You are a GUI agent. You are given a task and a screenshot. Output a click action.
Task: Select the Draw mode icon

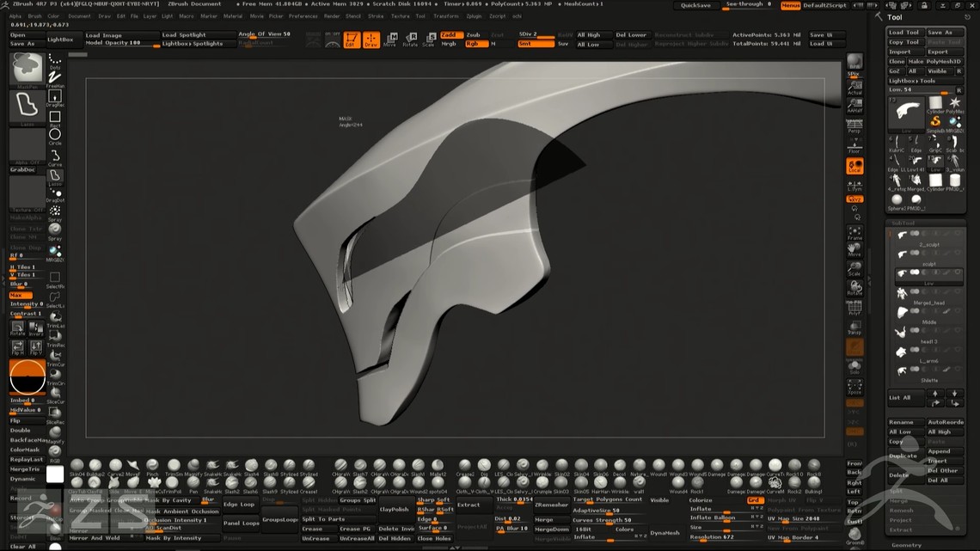371,40
